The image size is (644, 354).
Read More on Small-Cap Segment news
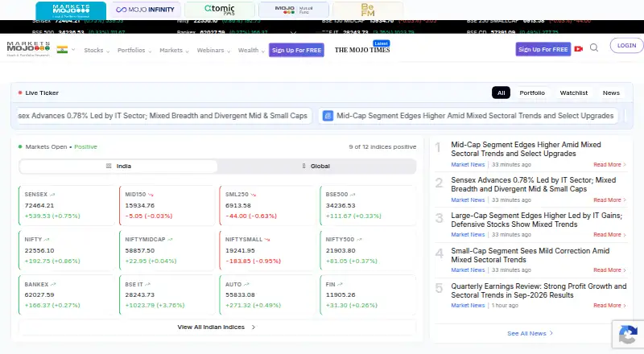(x=609, y=270)
